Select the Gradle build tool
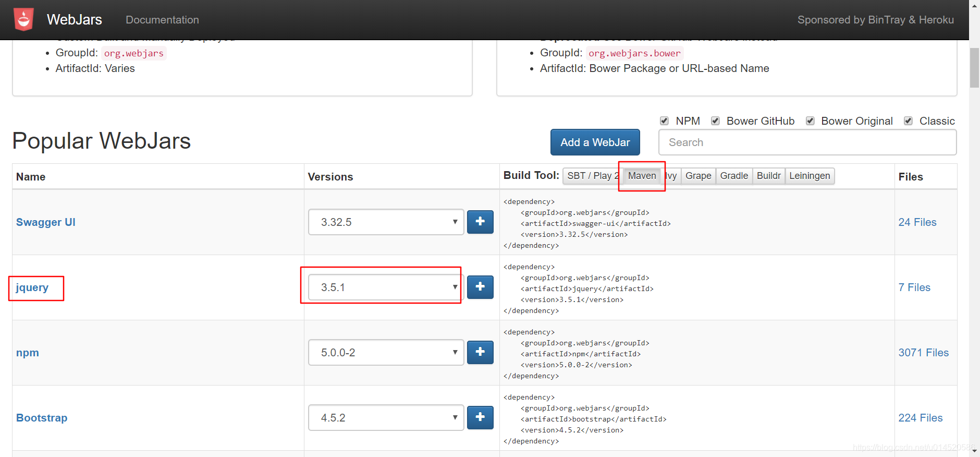This screenshot has width=980, height=457. [x=734, y=176]
